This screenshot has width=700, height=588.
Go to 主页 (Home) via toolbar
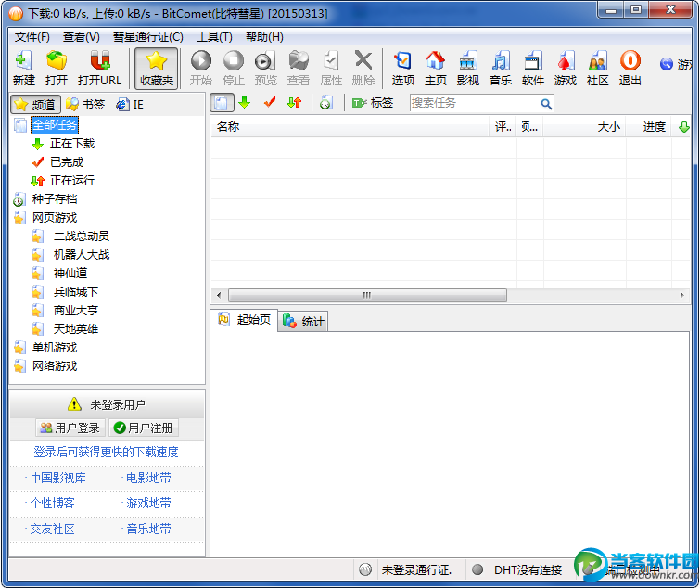[436, 69]
